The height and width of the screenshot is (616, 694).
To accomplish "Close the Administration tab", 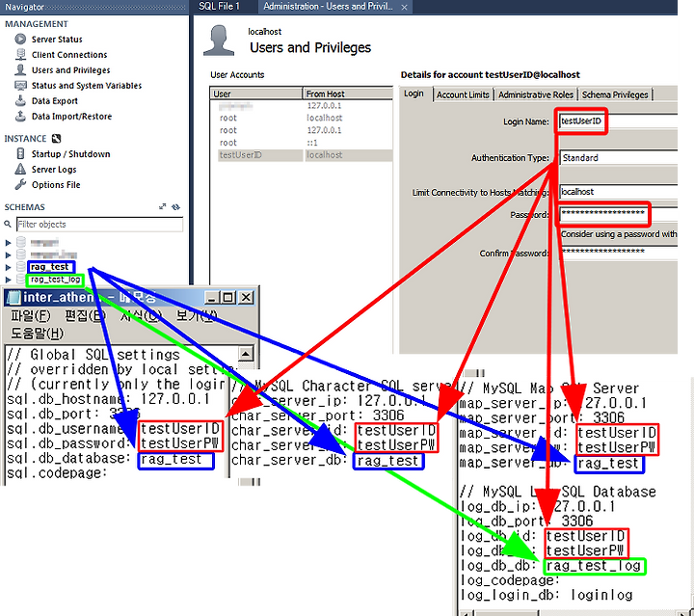I will [x=404, y=7].
